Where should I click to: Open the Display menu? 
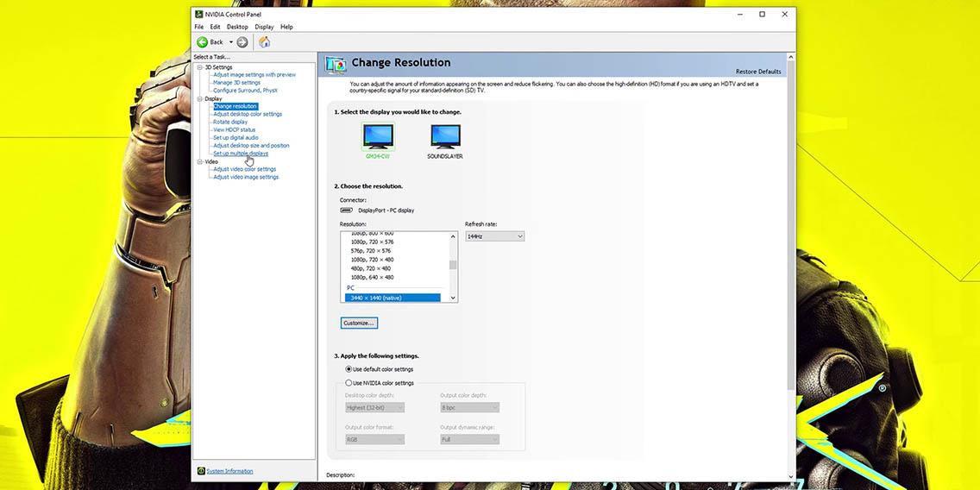(264, 27)
